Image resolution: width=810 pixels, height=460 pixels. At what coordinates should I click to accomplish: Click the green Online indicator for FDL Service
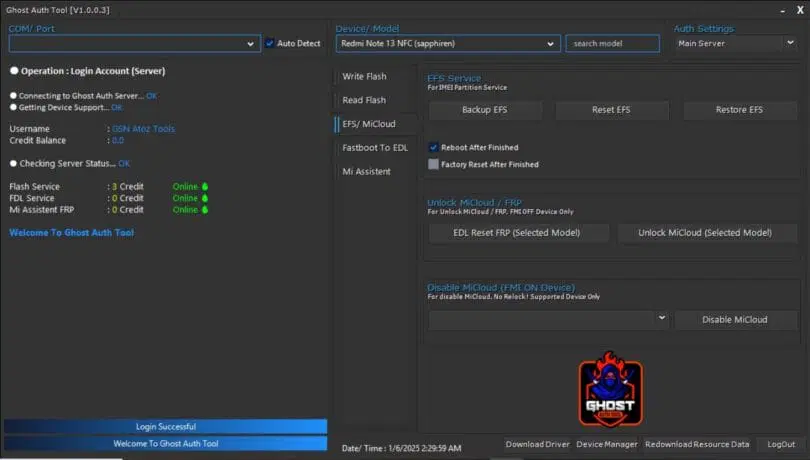coord(190,198)
